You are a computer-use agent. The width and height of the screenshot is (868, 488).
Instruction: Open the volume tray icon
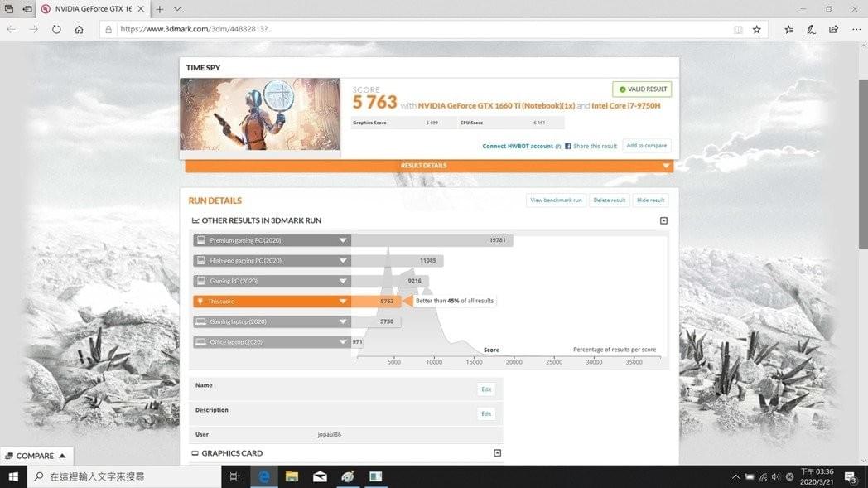(776, 477)
